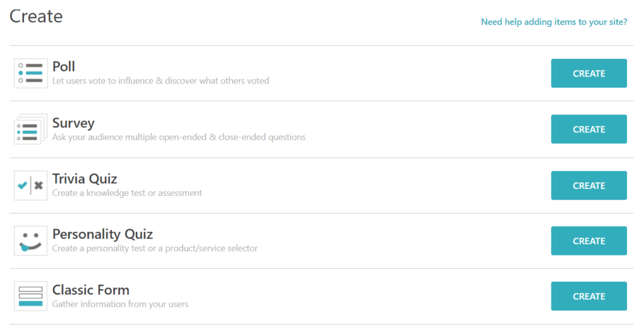Select the Classic Form title
The image size is (644, 336).
pyautogui.click(x=91, y=290)
